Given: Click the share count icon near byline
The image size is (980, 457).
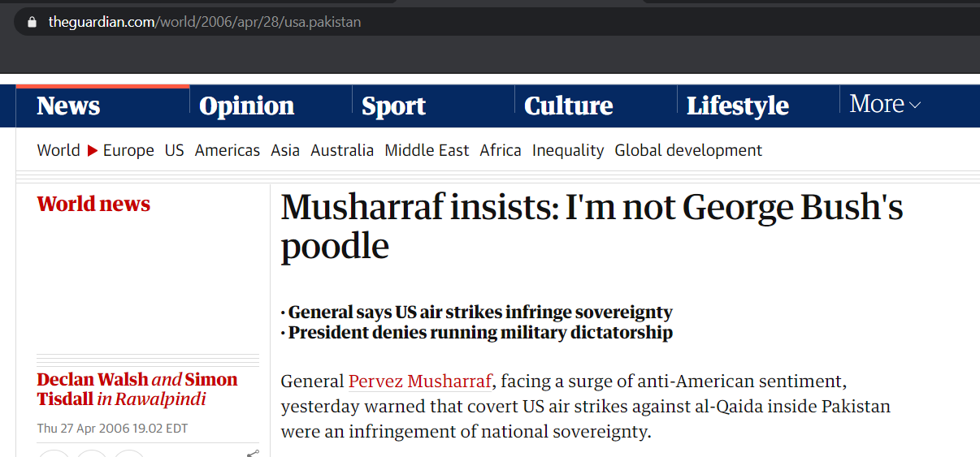Looking at the screenshot, I should pos(253,453).
